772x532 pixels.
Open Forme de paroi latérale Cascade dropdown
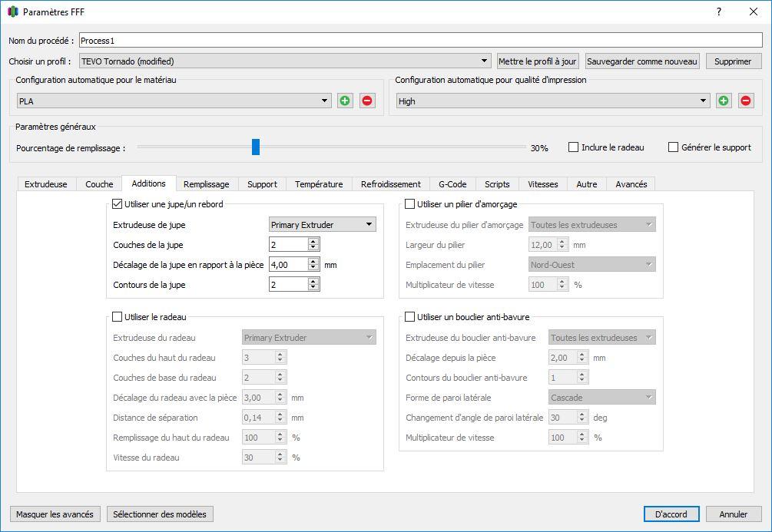click(x=602, y=397)
